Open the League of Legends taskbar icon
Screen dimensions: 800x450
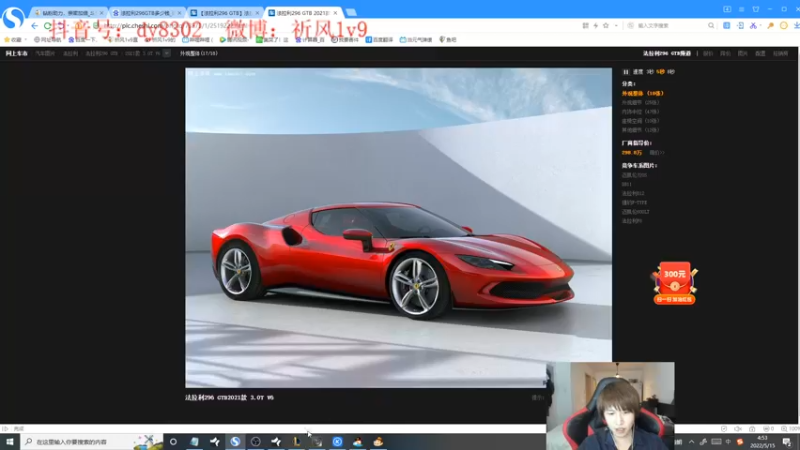point(296,442)
